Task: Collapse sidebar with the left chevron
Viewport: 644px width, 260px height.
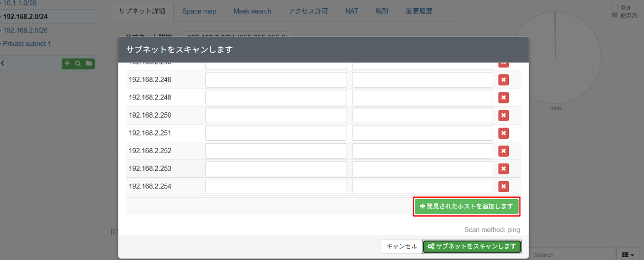Action: pos(2,64)
